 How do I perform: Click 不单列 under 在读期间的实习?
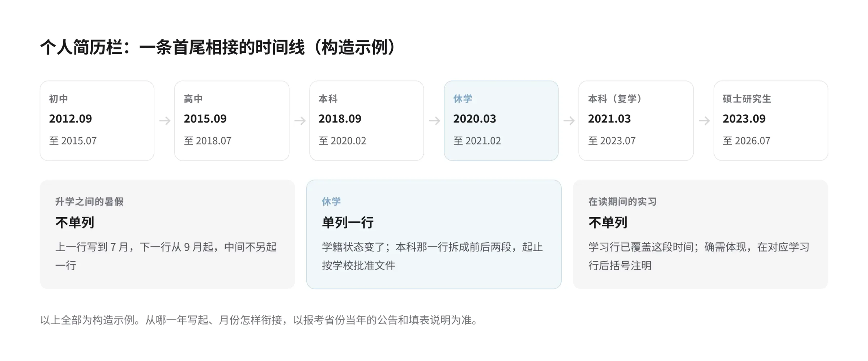[x=608, y=222]
